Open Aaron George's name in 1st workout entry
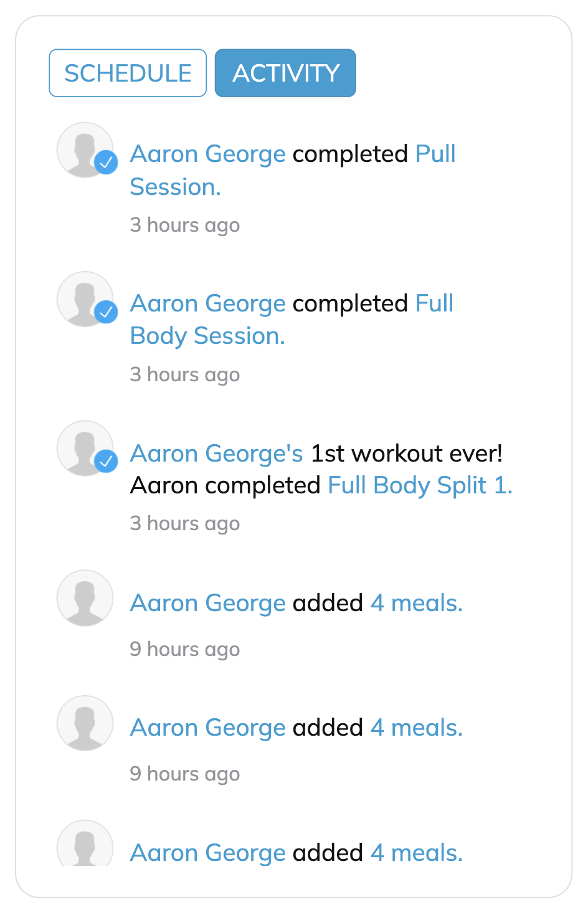 click(216, 454)
